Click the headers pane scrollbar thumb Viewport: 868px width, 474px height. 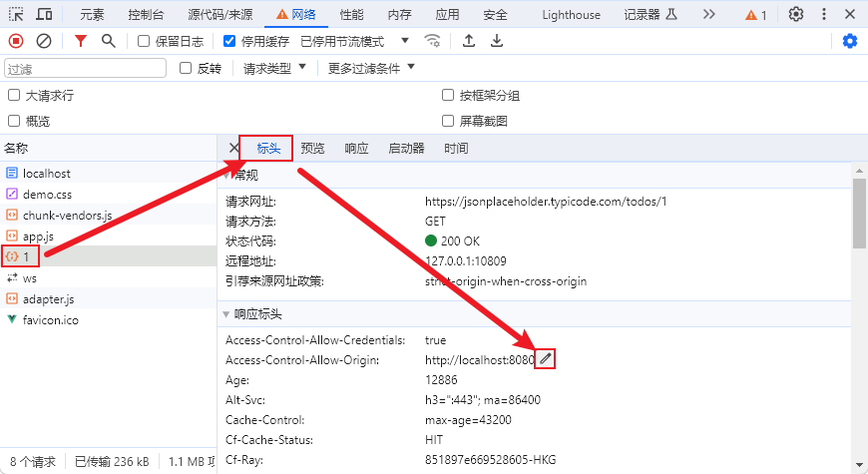click(859, 214)
